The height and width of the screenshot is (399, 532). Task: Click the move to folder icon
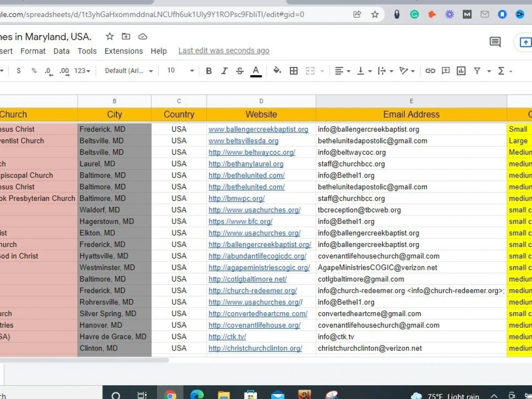click(x=126, y=36)
